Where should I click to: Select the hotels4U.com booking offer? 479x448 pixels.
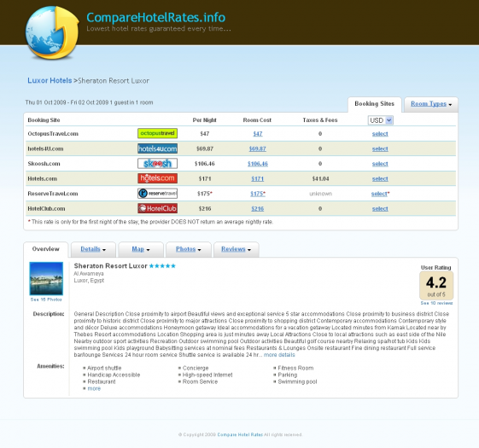pyautogui.click(x=380, y=148)
